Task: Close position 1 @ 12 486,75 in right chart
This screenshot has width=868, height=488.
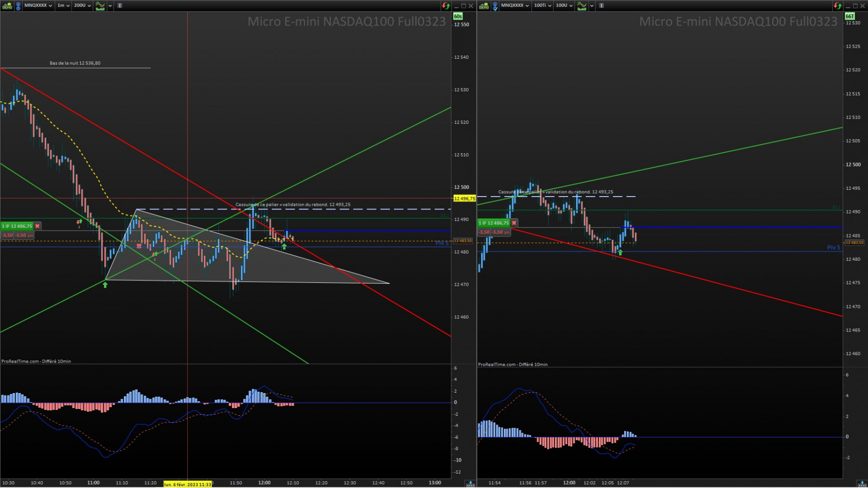Action: (514, 223)
